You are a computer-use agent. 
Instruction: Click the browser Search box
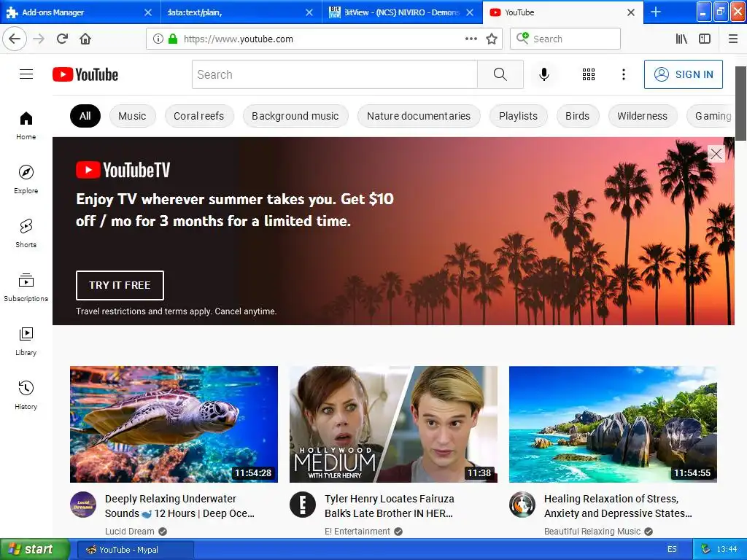[x=565, y=39]
